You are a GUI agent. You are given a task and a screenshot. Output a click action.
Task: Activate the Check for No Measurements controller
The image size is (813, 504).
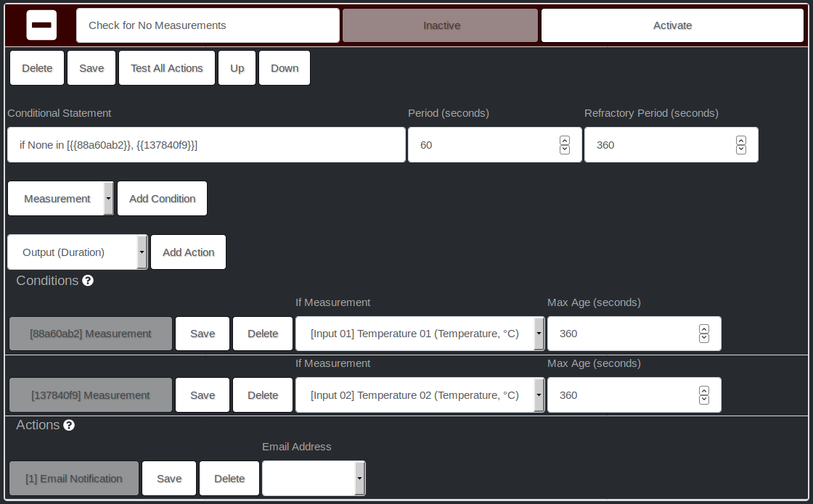(x=671, y=25)
